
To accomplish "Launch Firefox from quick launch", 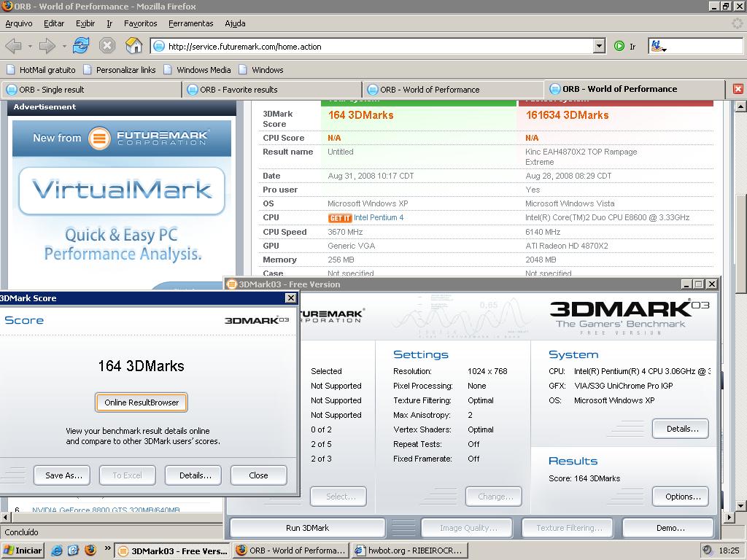I will click(x=90, y=551).
